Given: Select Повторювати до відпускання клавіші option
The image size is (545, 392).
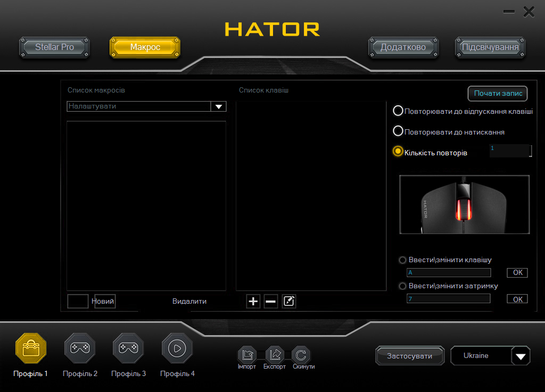Looking at the screenshot, I should tap(398, 111).
